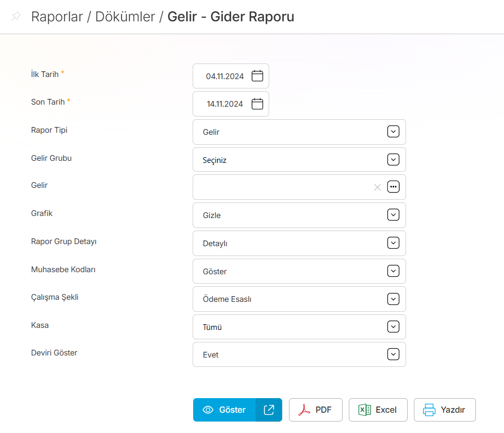Expand Gelir Grubu dropdown arrow

[x=394, y=160]
